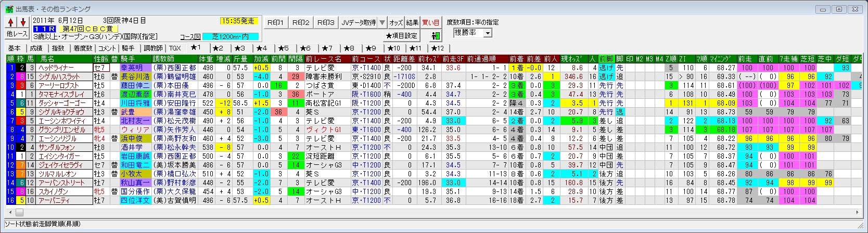868x233 pixels.
Task: Click the left arrow of horizontal scrollbar
Action: point(9,212)
